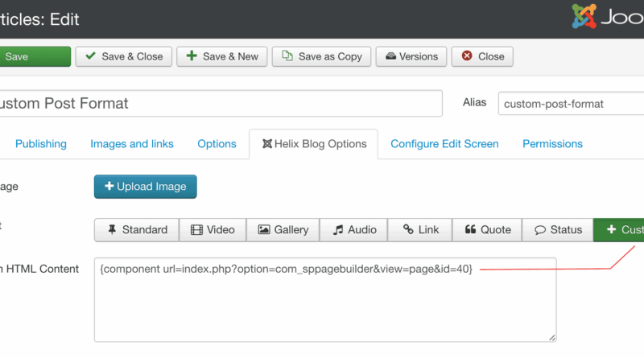644x358 pixels.
Task: Select Helix Blog Options tab
Action: 313,144
